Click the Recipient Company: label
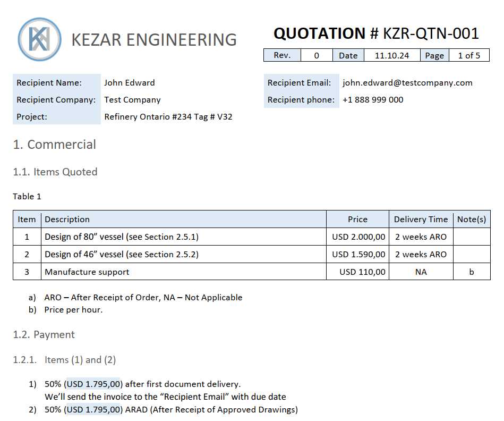Image resolution: width=504 pixels, height=421 pixels. pyautogui.click(x=56, y=100)
